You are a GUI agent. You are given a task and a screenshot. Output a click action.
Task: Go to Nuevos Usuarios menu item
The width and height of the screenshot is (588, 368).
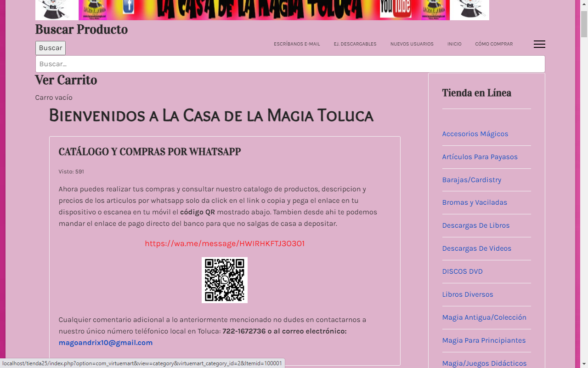pos(412,44)
